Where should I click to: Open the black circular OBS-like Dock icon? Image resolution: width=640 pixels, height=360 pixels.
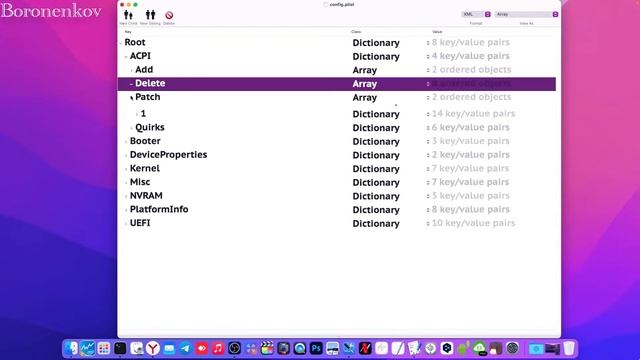point(234,348)
